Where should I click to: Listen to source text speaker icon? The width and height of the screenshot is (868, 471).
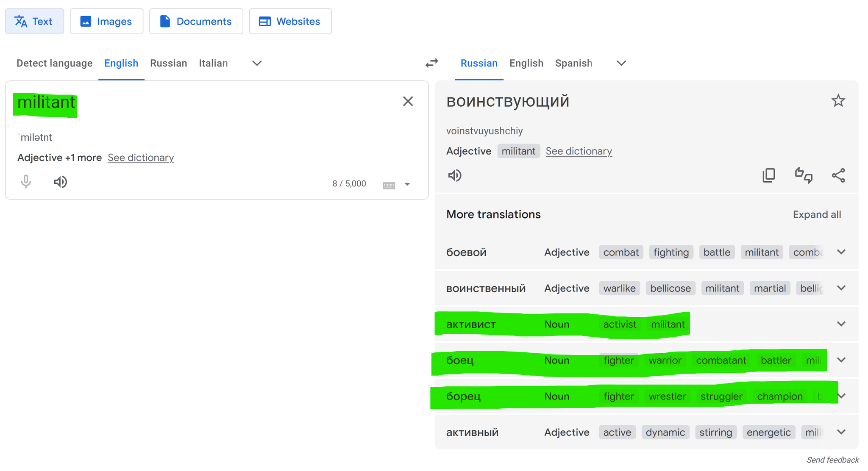click(x=60, y=182)
